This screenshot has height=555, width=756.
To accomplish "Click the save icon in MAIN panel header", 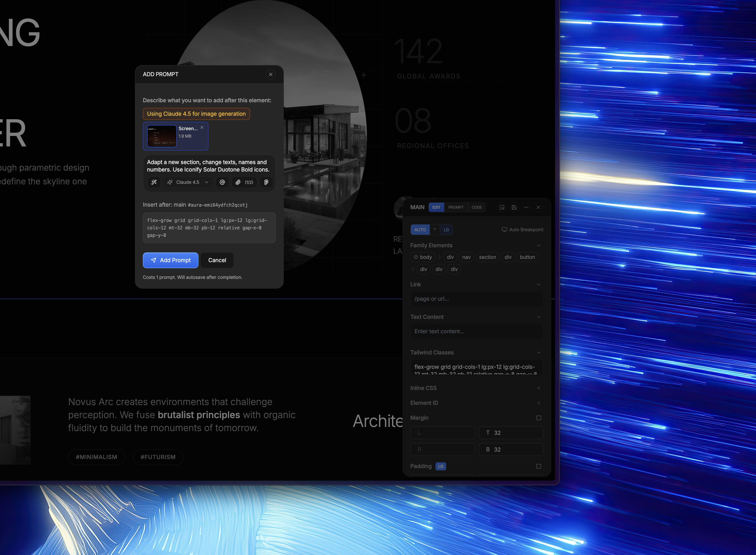I will click(514, 207).
